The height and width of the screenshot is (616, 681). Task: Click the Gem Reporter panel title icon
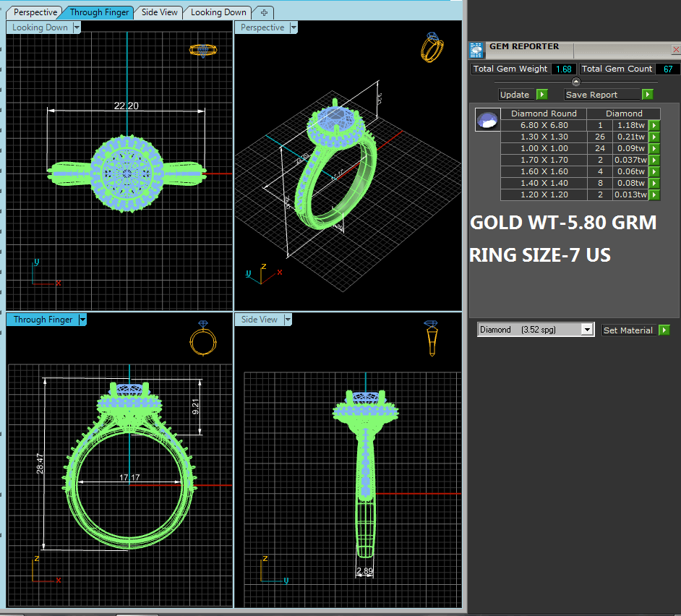pos(476,49)
